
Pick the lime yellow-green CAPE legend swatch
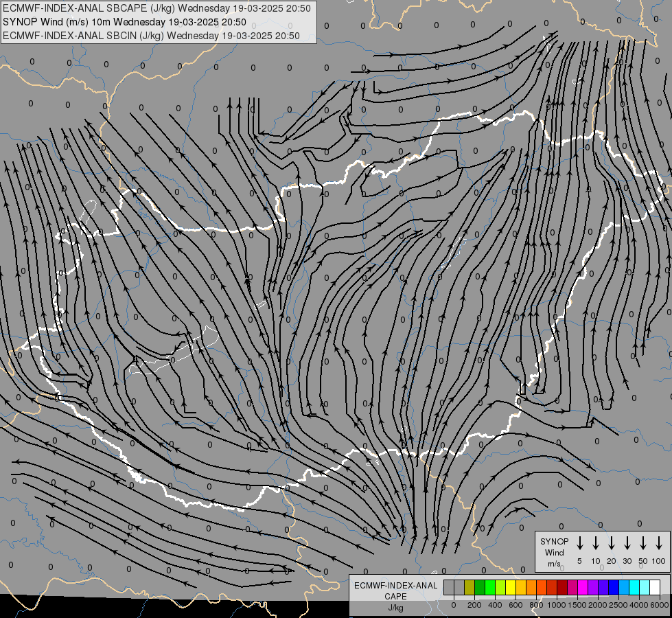click(x=500, y=587)
